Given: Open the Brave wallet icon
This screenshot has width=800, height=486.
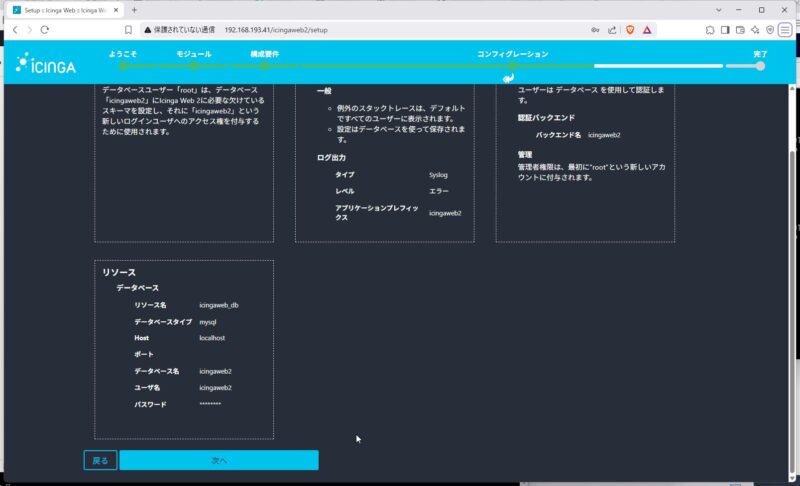Looking at the screenshot, I should (740, 30).
